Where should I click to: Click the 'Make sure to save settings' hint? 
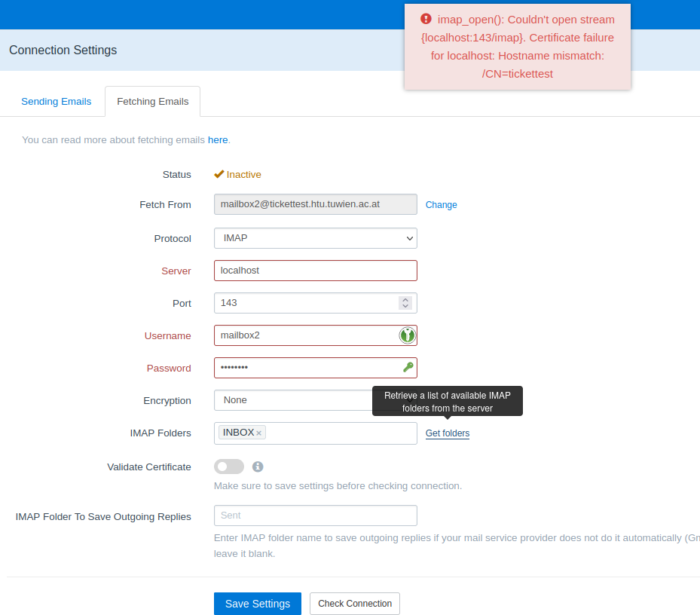click(338, 486)
